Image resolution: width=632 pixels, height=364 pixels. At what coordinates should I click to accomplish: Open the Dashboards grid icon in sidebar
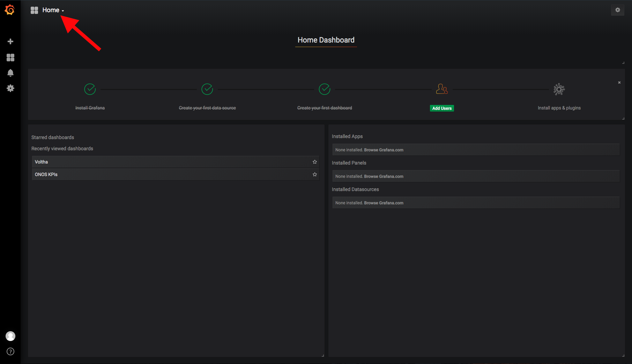[10, 58]
